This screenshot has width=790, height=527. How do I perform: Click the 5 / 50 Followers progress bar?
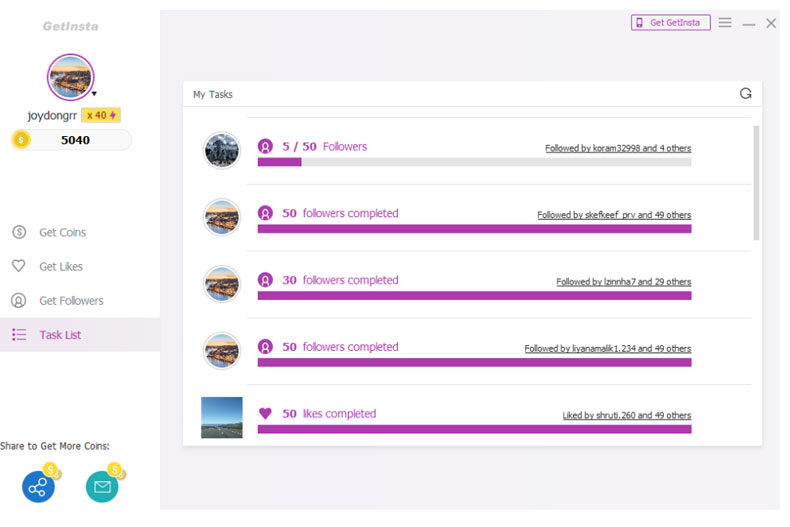coord(474,162)
